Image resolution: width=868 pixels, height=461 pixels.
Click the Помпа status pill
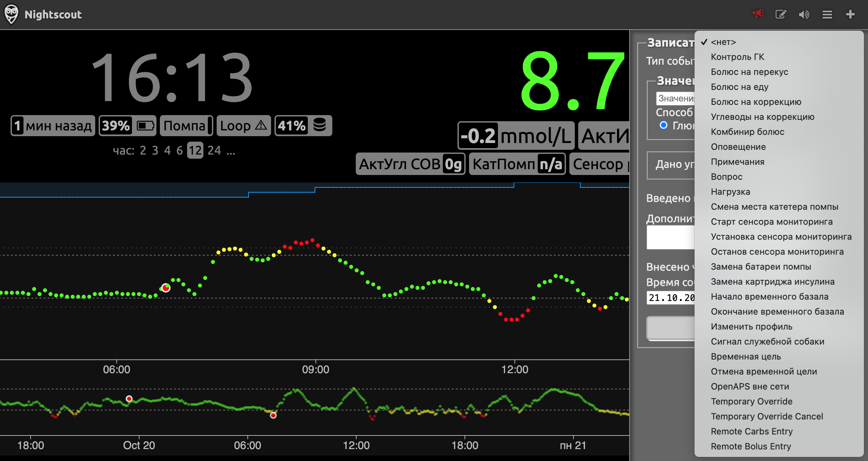186,126
